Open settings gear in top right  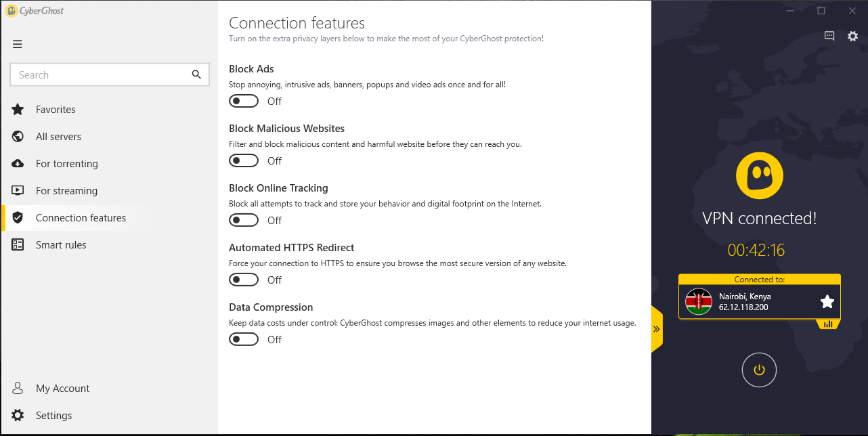coord(852,37)
